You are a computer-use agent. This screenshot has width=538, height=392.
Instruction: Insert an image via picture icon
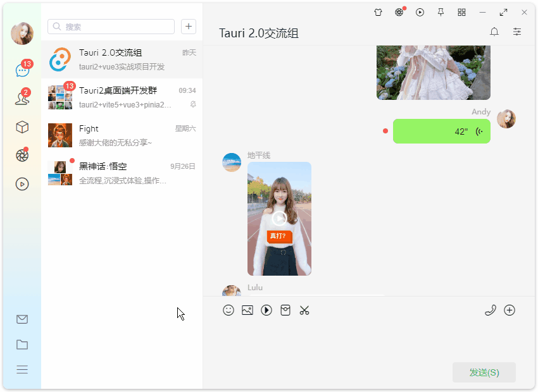(x=247, y=310)
